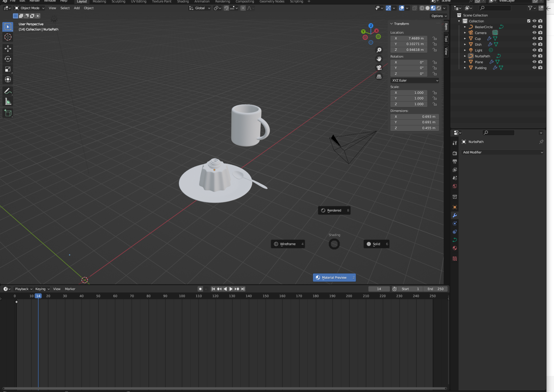554x392 pixels.
Task: Disable Dish in renders camera icon
Action: [x=540, y=44]
